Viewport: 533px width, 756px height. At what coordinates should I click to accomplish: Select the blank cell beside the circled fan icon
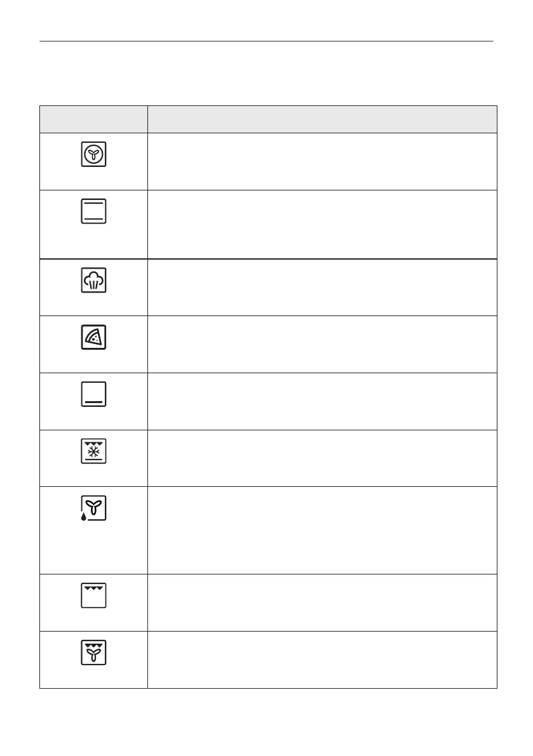[x=322, y=161]
